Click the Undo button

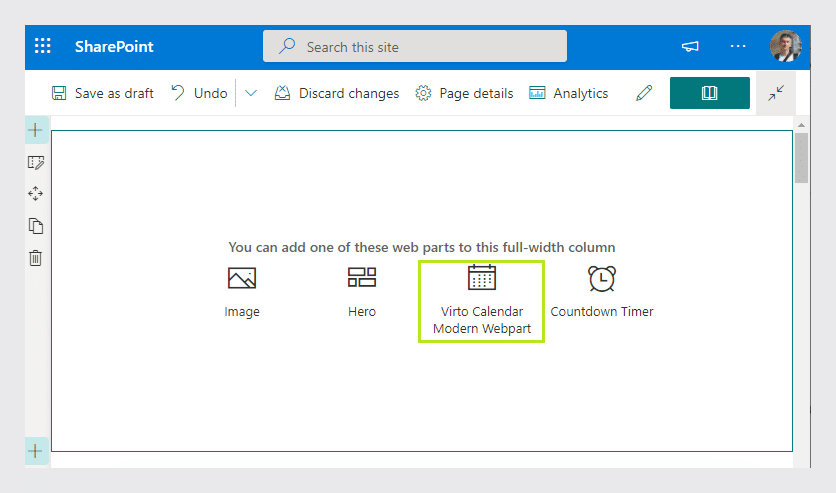[199, 93]
